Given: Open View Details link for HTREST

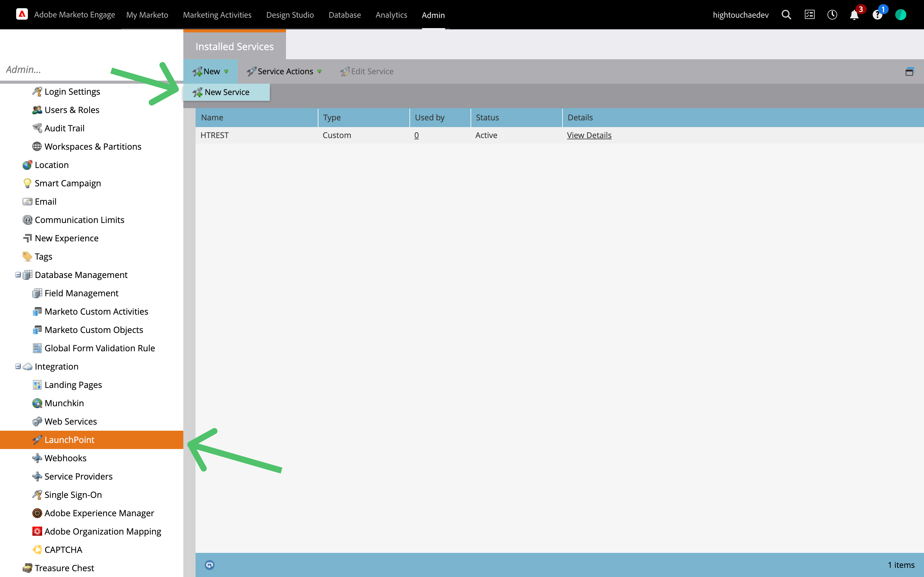Looking at the screenshot, I should point(589,135).
